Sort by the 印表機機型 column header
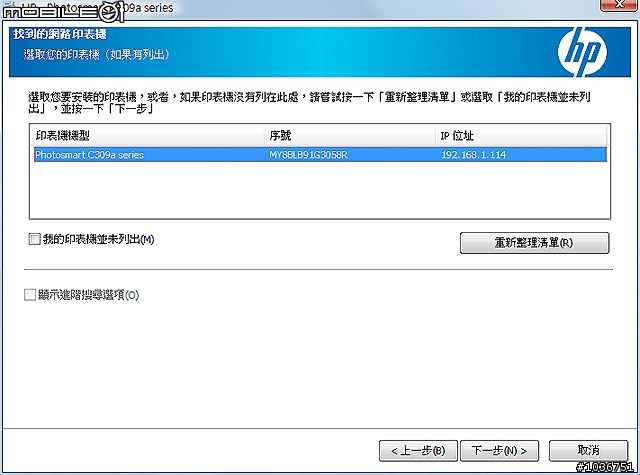 148,135
